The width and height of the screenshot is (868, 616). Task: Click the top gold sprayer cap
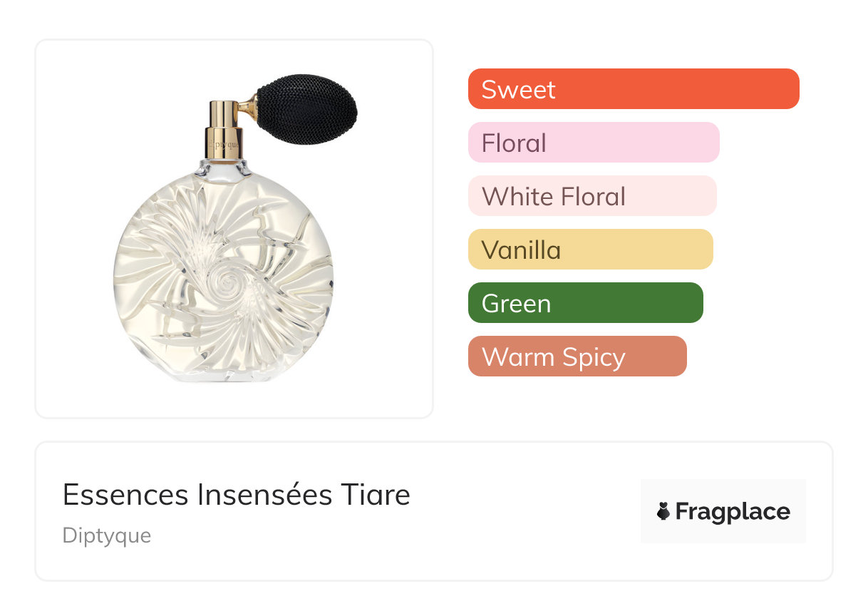[x=224, y=113]
